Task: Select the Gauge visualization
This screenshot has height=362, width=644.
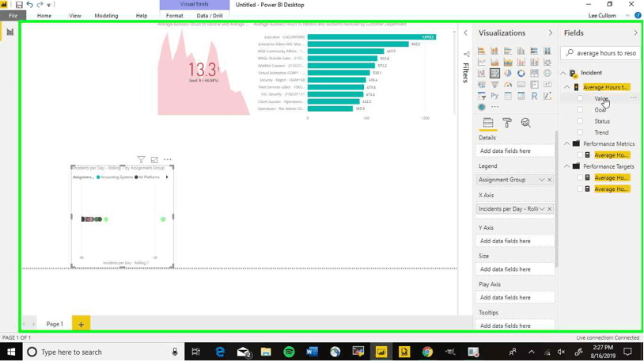Action: pyautogui.click(x=508, y=85)
